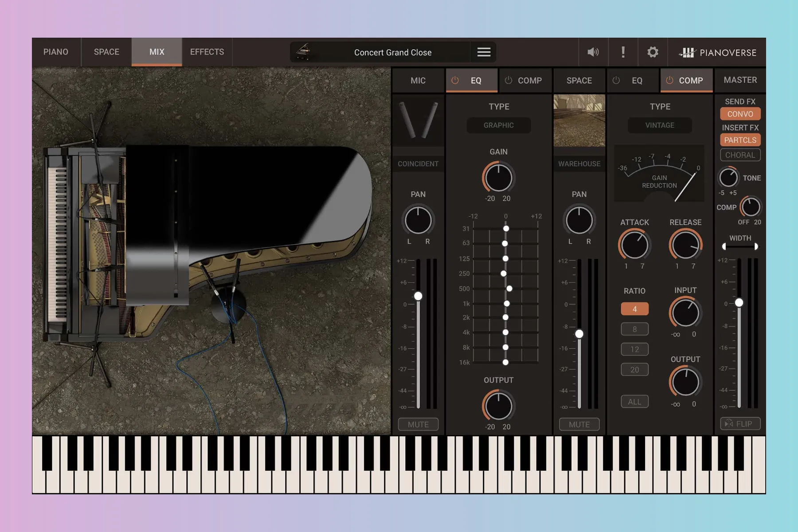The width and height of the screenshot is (798, 532).
Task: Open the hamburger preset menu
Action: point(484,52)
